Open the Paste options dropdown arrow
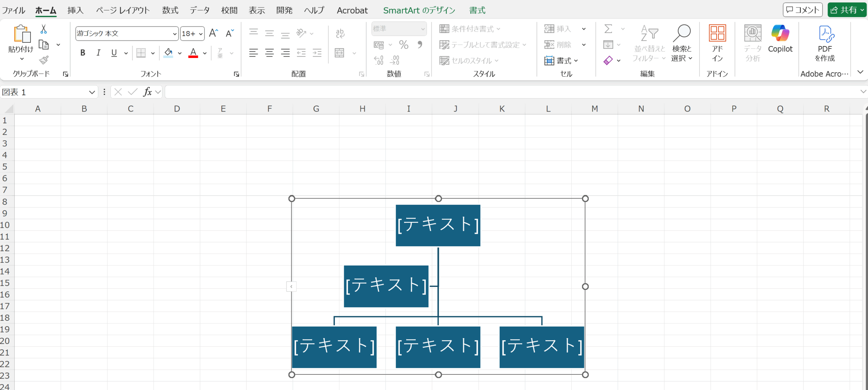This screenshot has height=390, width=868. click(x=22, y=59)
